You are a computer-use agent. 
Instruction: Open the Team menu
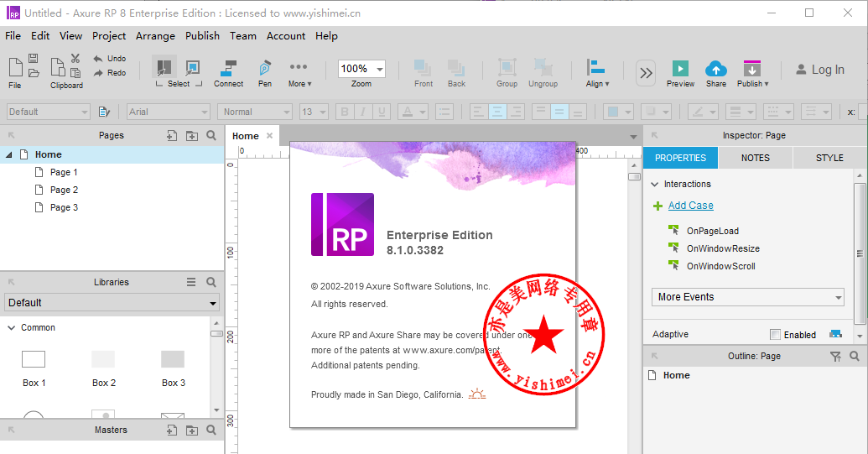click(x=243, y=36)
